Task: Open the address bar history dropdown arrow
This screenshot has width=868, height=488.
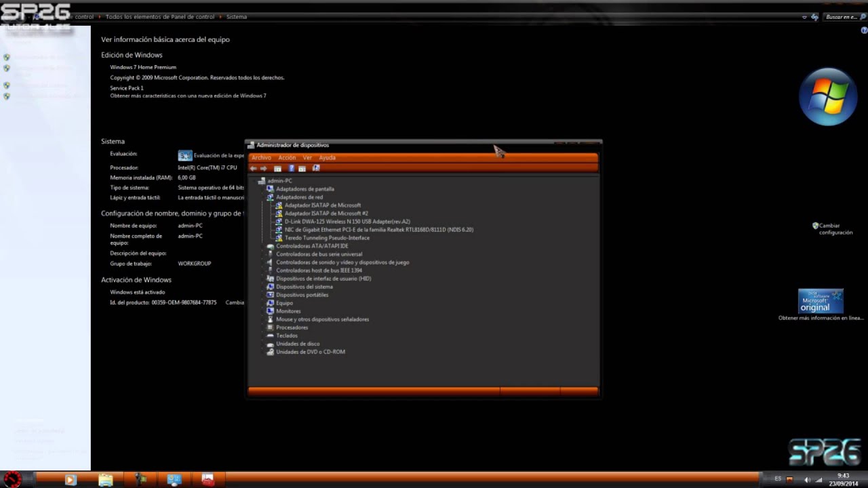Action: click(x=804, y=17)
